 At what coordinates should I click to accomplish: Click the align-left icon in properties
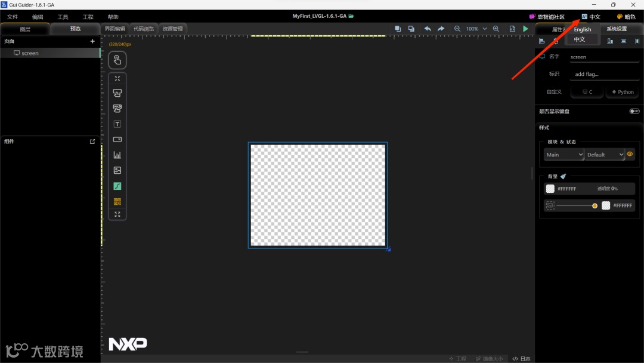click(541, 41)
